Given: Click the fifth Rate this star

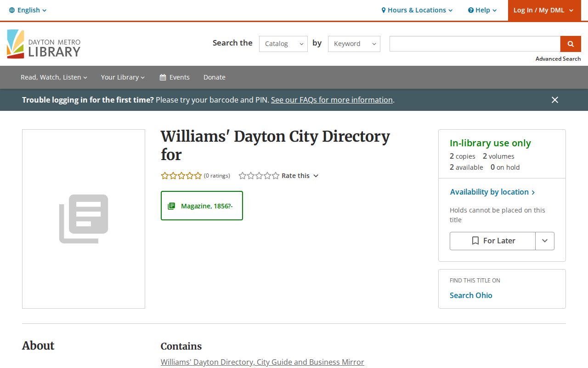Looking at the screenshot, I should [276, 176].
